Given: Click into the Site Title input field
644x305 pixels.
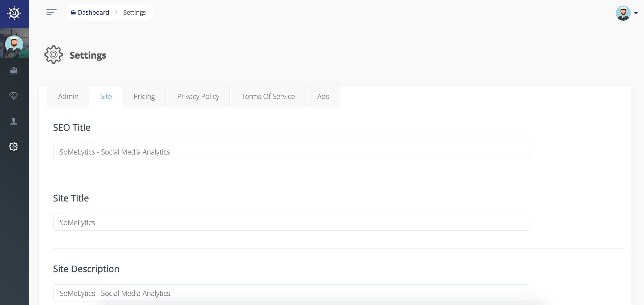Looking at the screenshot, I should pyautogui.click(x=291, y=222).
